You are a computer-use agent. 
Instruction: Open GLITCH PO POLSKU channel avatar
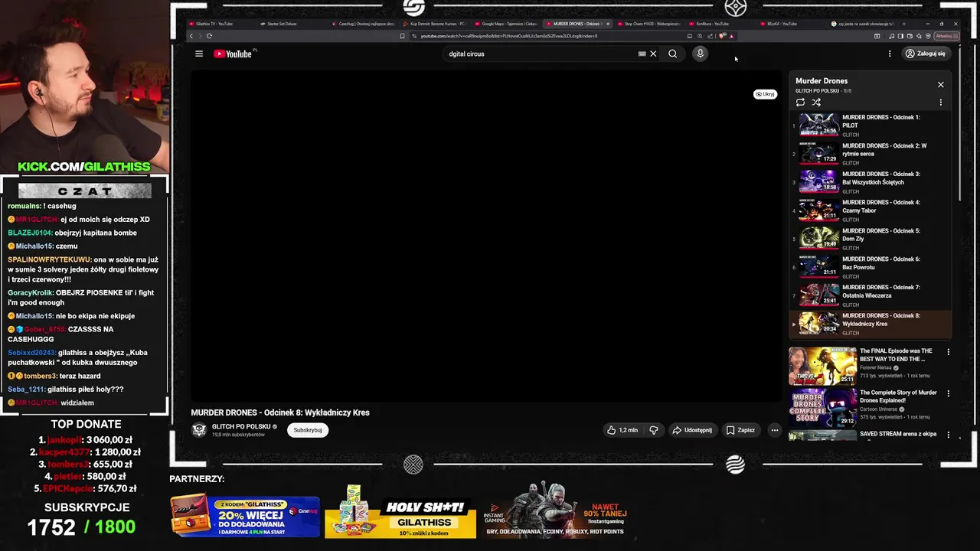(x=199, y=430)
